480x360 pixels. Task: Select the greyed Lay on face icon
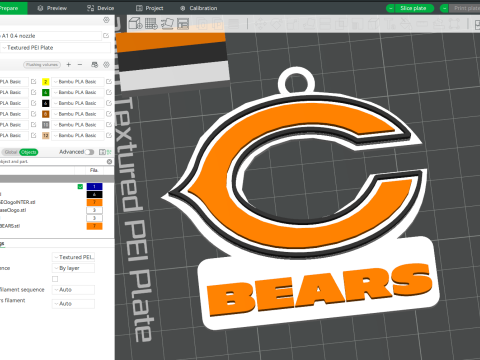[x=309, y=24]
